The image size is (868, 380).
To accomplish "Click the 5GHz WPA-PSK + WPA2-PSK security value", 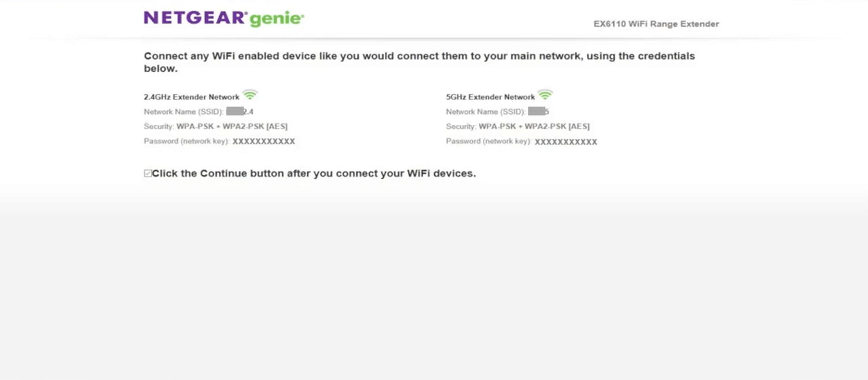I will click(534, 126).
